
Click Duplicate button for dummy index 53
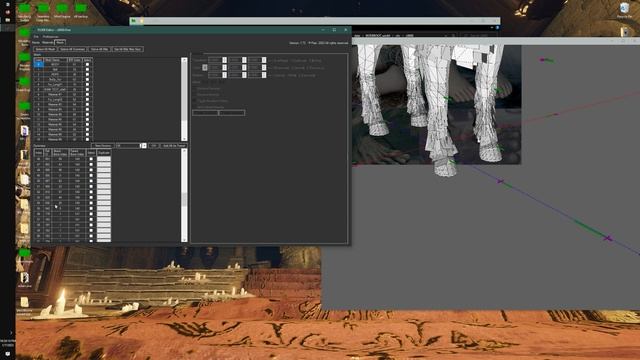[104, 198]
